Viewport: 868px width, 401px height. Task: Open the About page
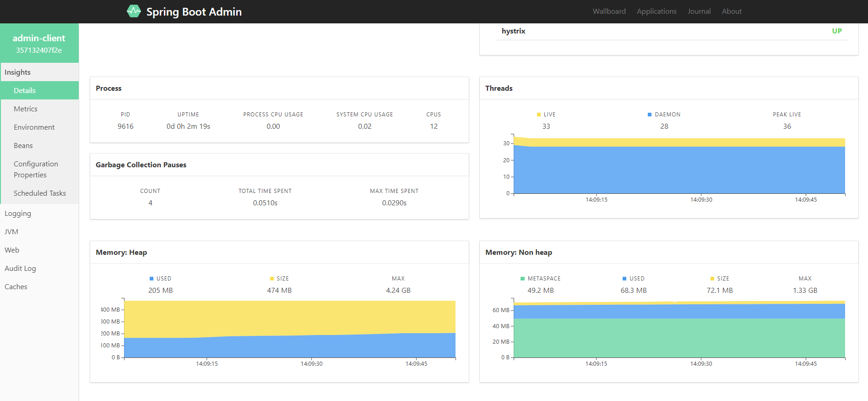point(732,11)
